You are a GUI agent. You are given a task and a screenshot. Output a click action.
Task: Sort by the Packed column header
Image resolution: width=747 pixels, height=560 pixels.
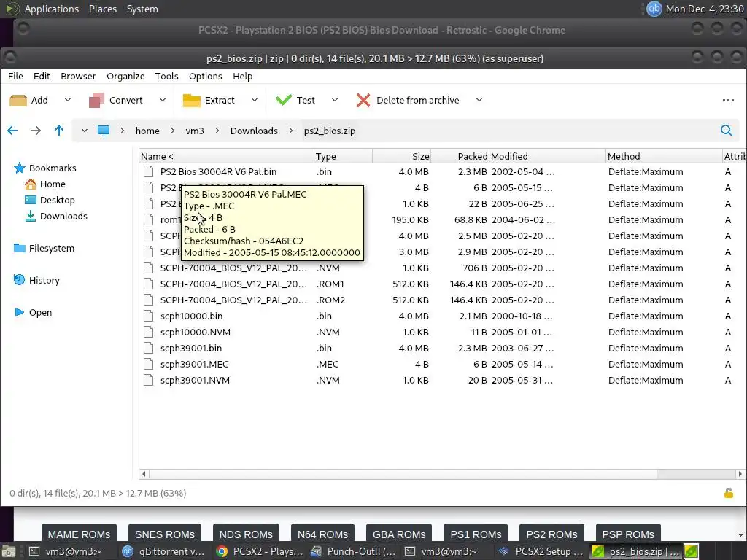coord(460,156)
